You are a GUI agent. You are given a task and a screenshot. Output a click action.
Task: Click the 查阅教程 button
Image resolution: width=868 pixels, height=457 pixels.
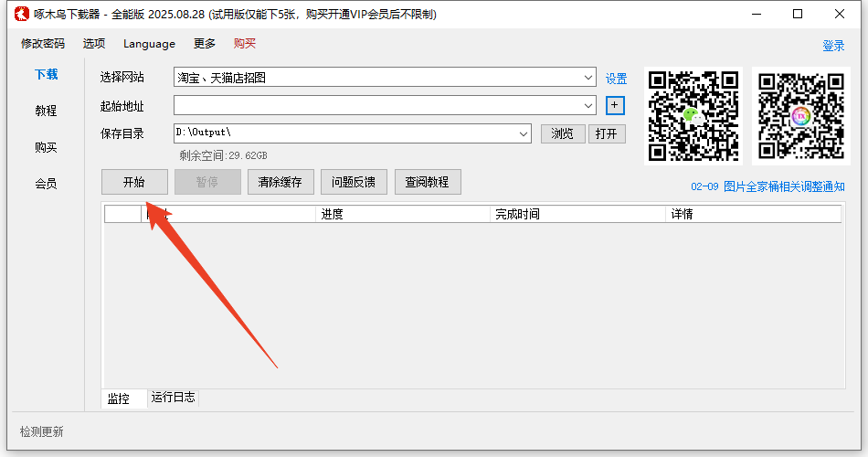coord(428,182)
